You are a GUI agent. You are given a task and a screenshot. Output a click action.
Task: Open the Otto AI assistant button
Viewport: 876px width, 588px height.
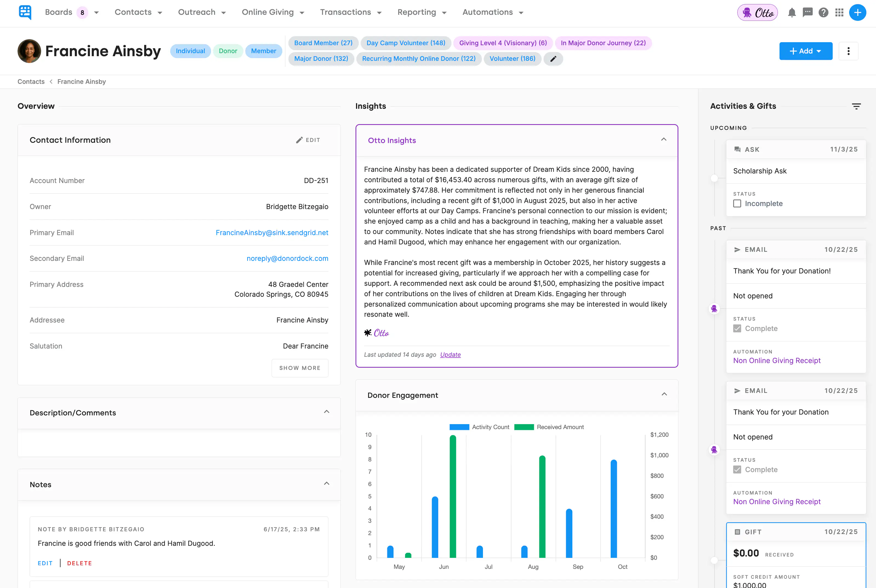(757, 12)
